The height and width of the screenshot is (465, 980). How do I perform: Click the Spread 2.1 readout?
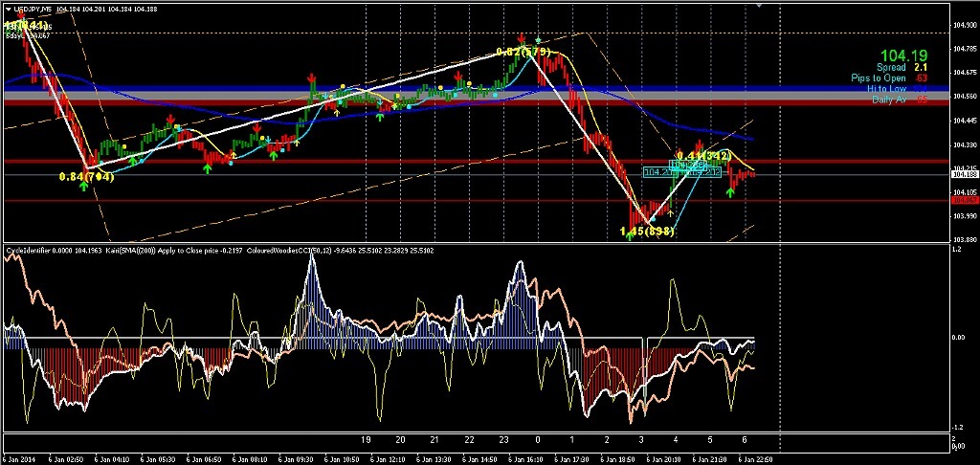[x=902, y=67]
